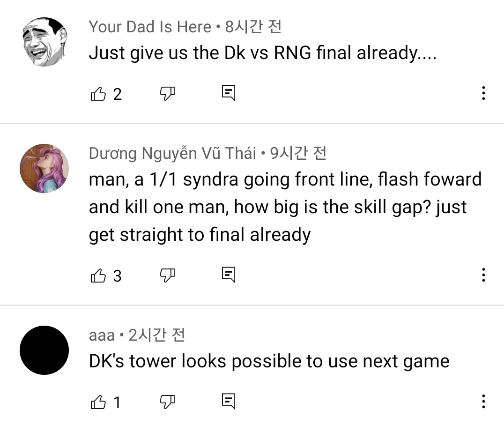The image size is (504, 425).
Task: Like Dương Nguyễn Vũ Thái's syndra comment
Action: pos(98,276)
